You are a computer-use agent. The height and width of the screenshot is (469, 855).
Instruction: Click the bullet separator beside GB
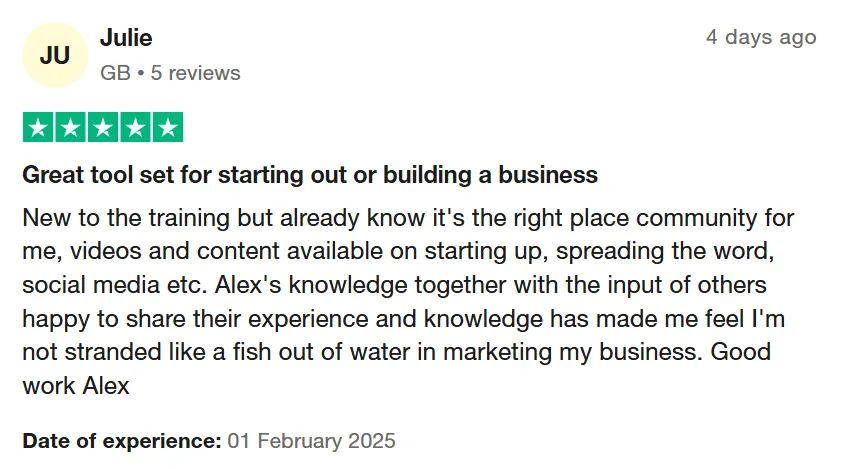(x=141, y=73)
